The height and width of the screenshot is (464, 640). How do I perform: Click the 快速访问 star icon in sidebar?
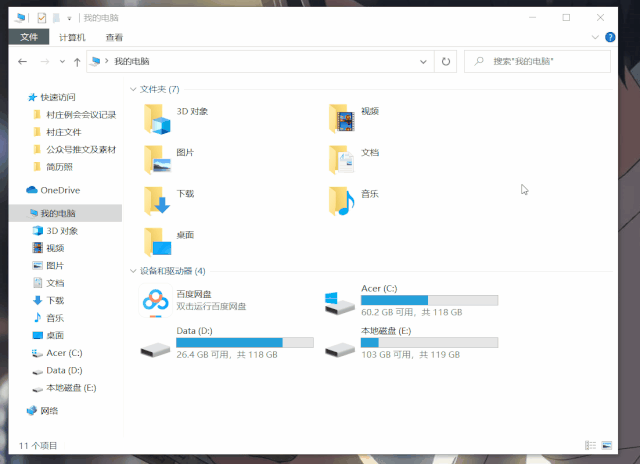coord(32,97)
